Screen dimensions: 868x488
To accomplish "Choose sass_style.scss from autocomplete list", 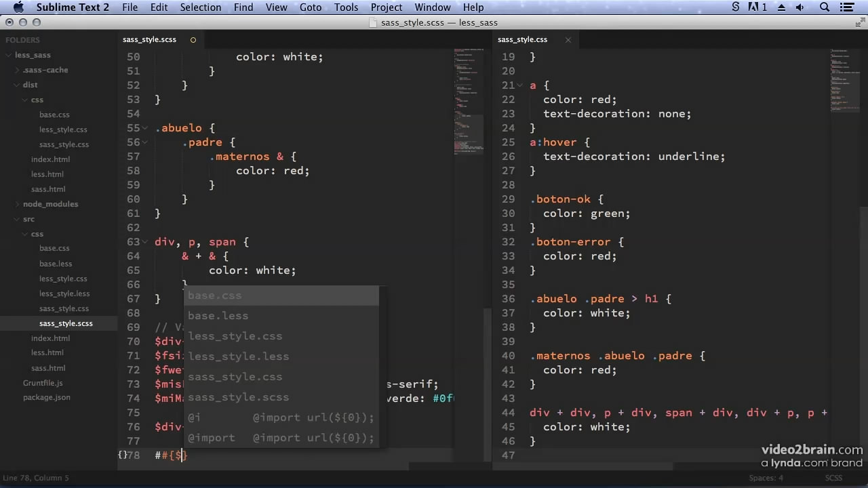I will pyautogui.click(x=281, y=397).
